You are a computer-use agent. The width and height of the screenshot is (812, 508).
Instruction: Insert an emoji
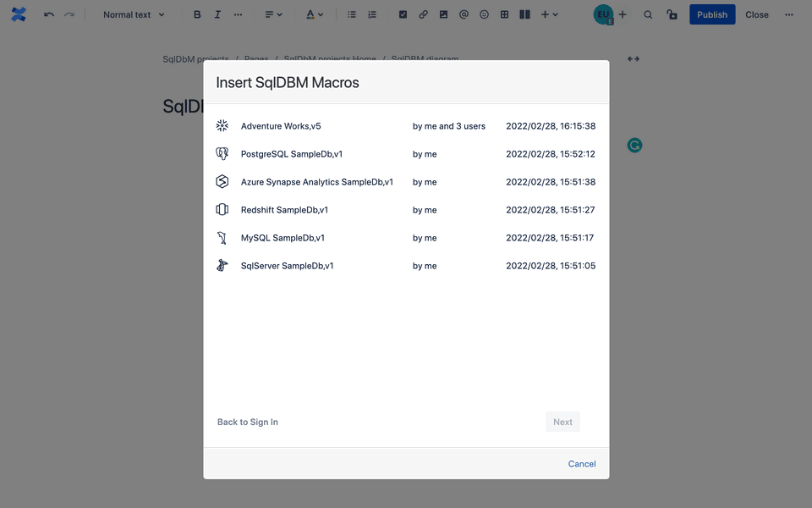[x=484, y=14]
